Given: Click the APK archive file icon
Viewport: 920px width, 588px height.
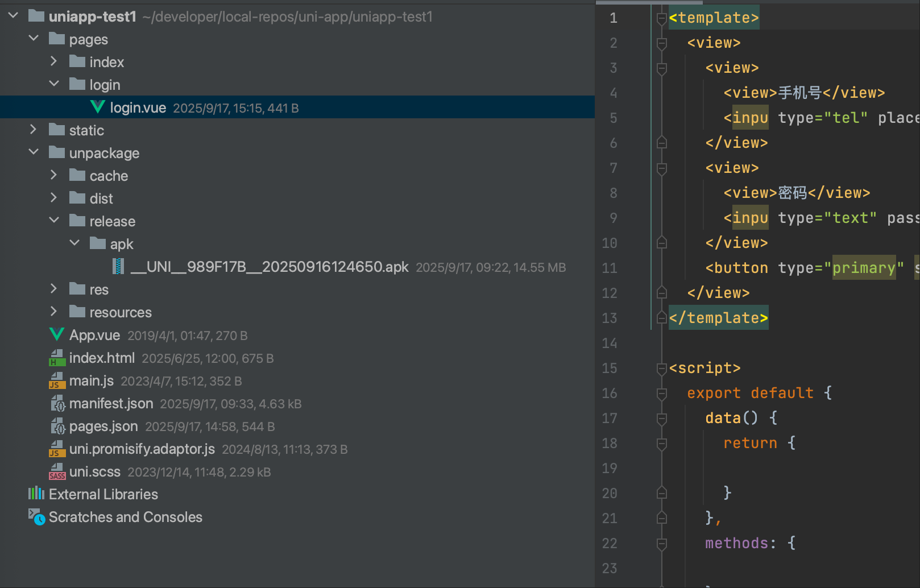Looking at the screenshot, I should [x=118, y=266].
